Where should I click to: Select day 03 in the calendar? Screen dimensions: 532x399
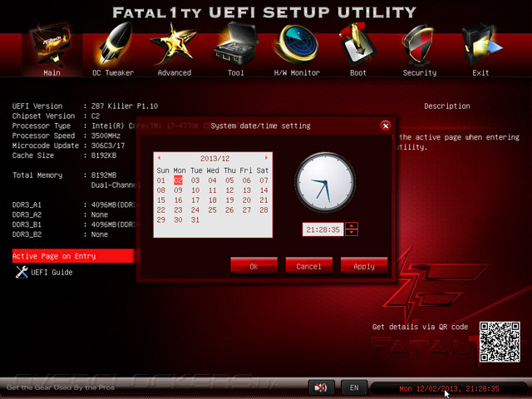pyautogui.click(x=195, y=180)
